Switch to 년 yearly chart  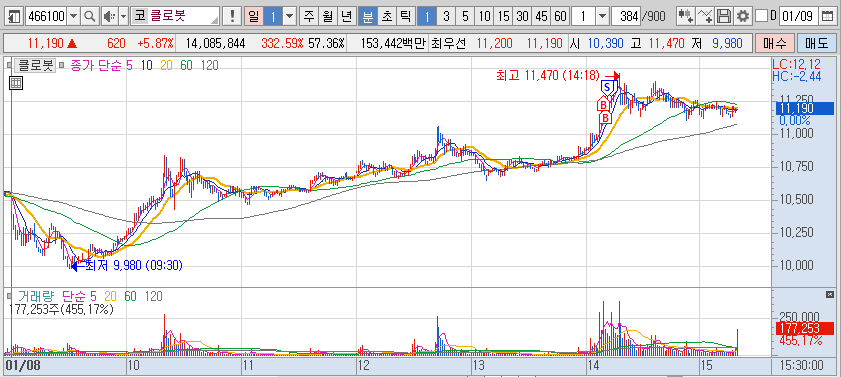346,16
